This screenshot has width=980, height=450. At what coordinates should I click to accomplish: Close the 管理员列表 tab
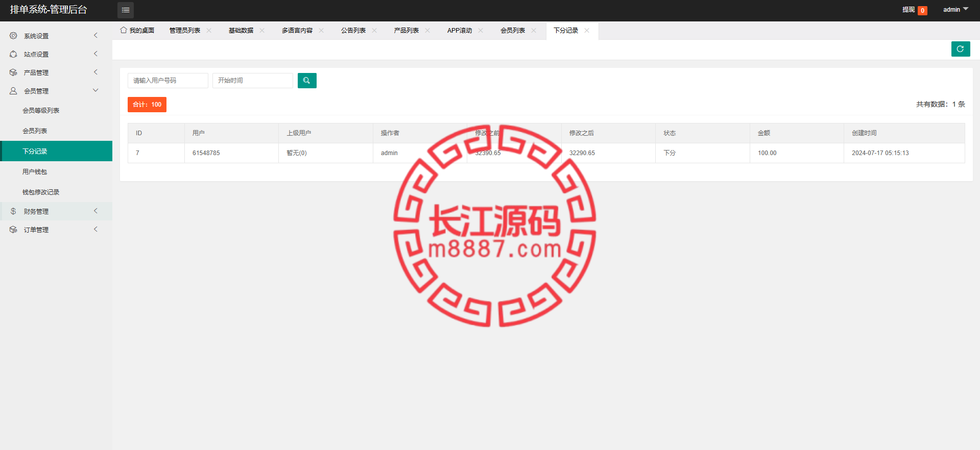pyautogui.click(x=209, y=31)
